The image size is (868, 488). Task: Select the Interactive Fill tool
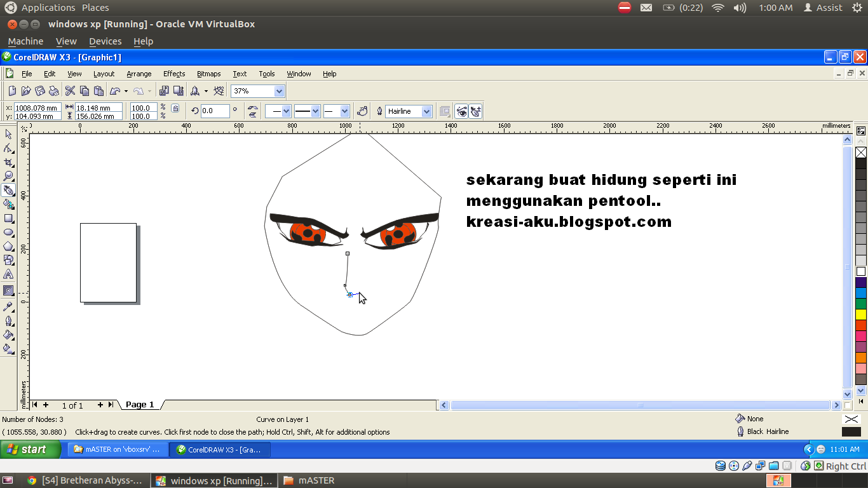click(8, 348)
